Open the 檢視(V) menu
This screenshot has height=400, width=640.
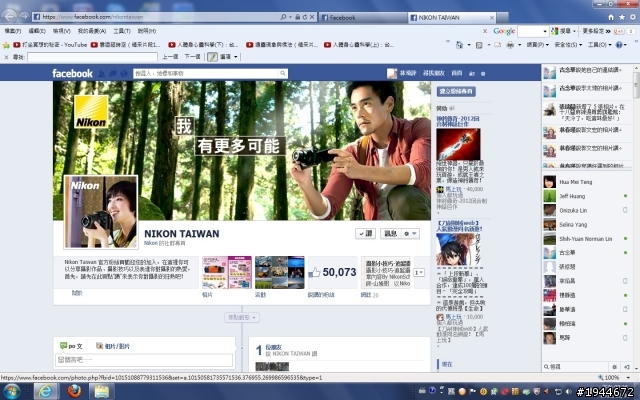pyautogui.click(x=62, y=31)
